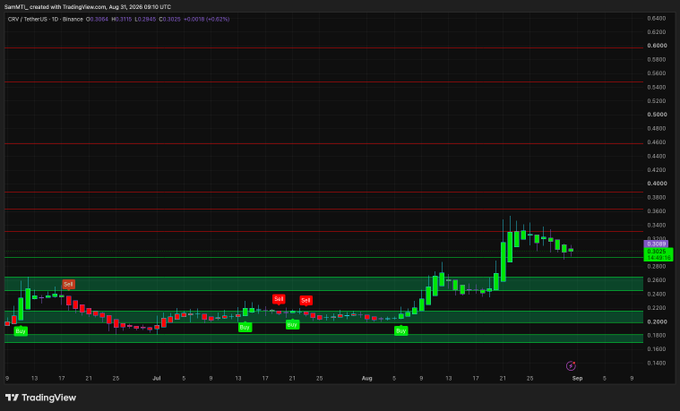
Task: Click the TradingView logo at bottom left
Action: pyautogui.click(x=41, y=398)
